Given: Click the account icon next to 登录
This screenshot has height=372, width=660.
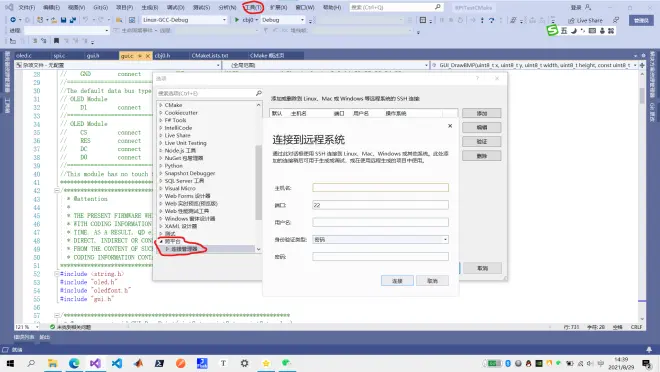Looking at the screenshot, I should coord(588,7).
